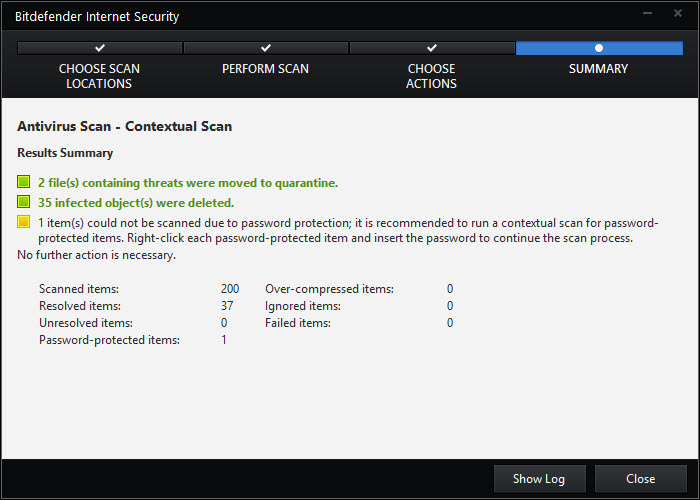Select the Perform Scan step
This screenshot has height=500, width=700.
click(265, 69)
